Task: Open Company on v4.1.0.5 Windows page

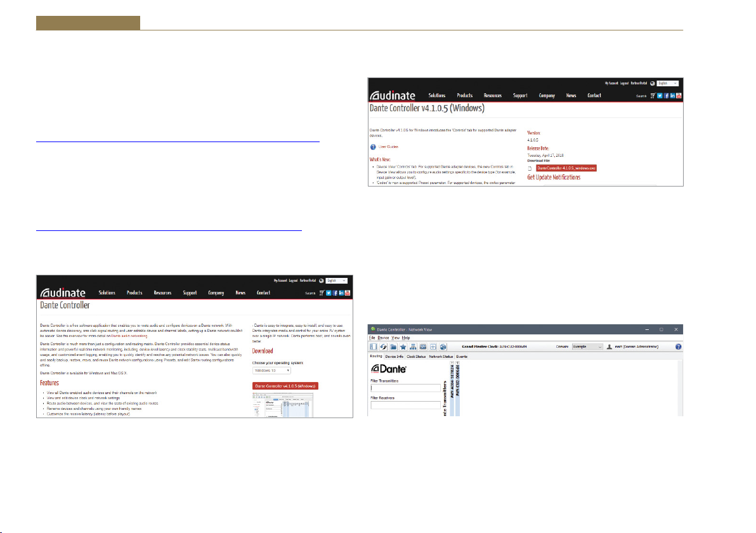Action: tap(547, 96)
